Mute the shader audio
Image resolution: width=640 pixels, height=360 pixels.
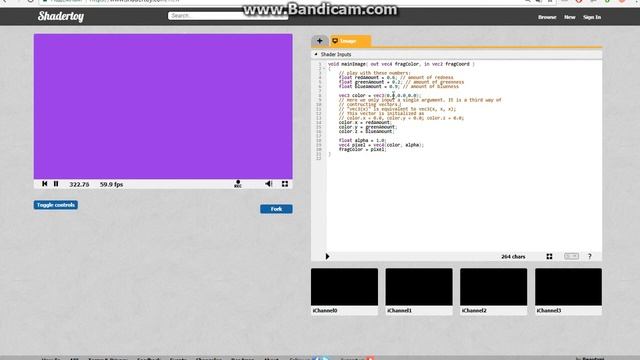[268, 184]
